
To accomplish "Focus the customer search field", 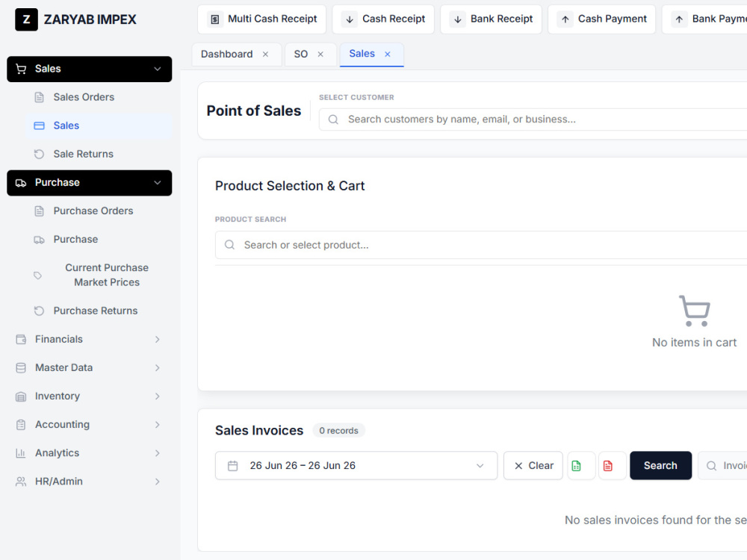I will pos(533,119).
